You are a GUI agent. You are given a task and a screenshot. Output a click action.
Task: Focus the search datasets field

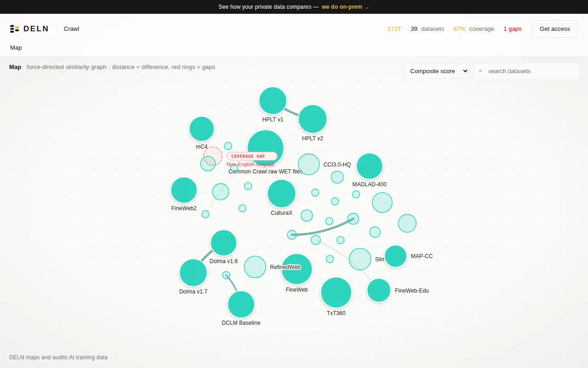pyautogui.click(x=527, y=71)
